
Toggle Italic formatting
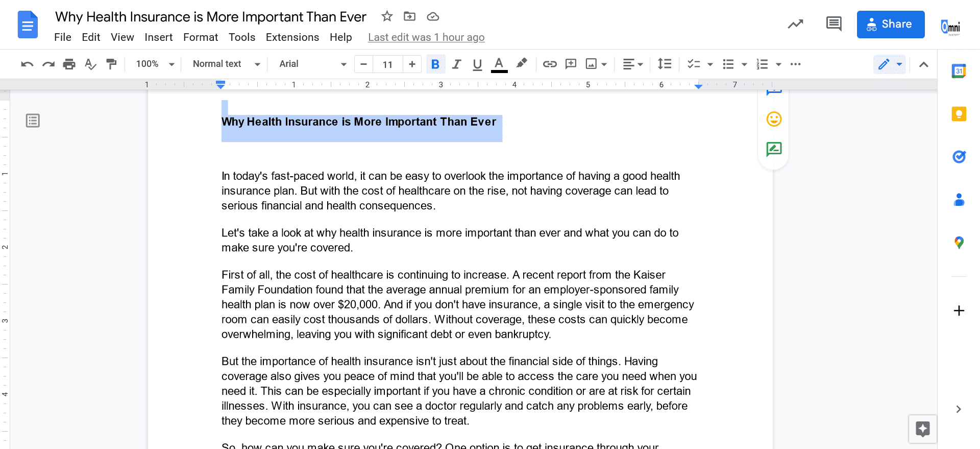coord(456,64)
